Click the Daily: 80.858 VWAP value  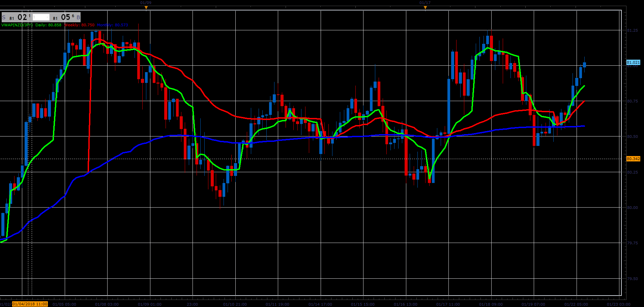click(48, 25)
